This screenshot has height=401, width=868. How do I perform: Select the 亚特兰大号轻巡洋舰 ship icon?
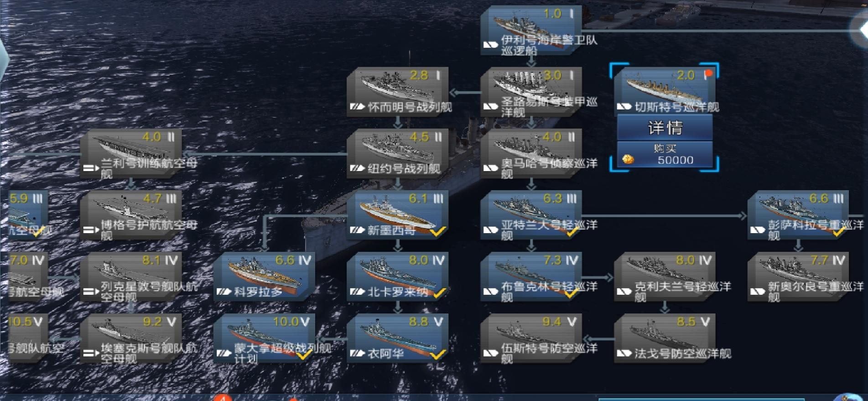[531, 215]
